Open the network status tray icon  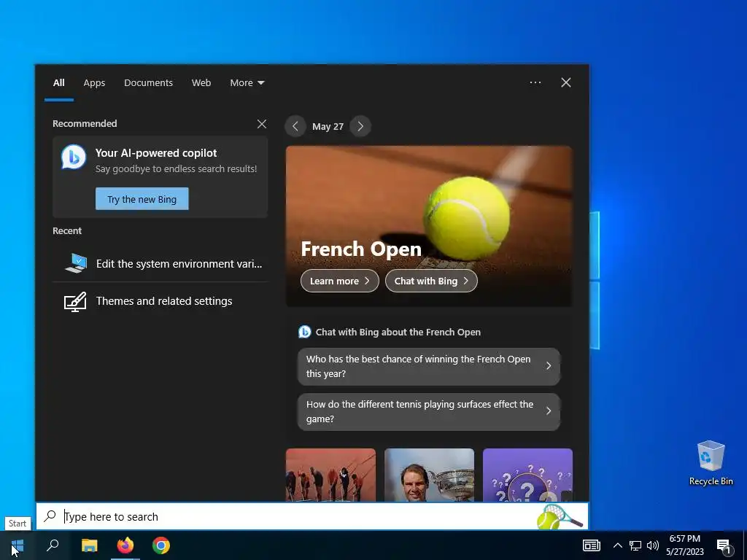pyautogui.click(x=635, y=545)
